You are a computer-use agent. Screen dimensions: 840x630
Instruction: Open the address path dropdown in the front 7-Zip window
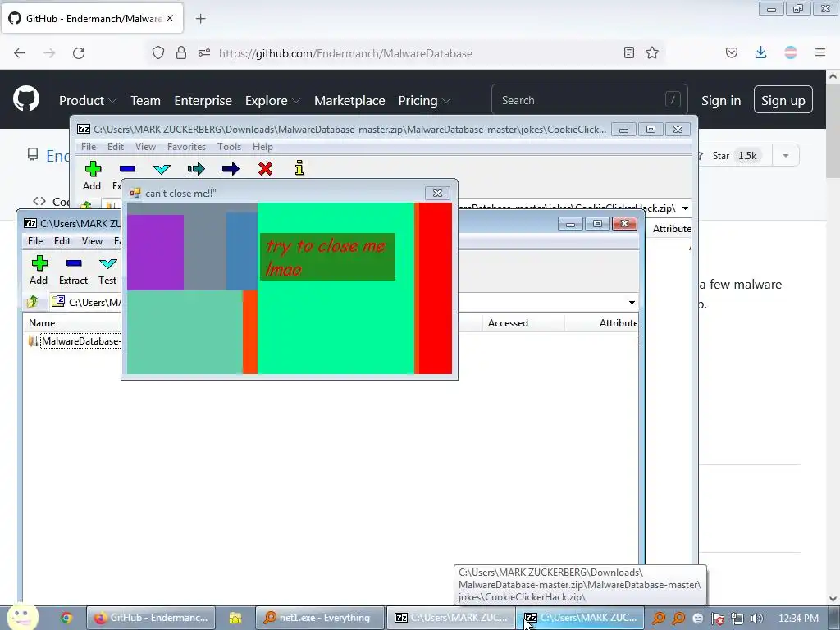(632, 302)
